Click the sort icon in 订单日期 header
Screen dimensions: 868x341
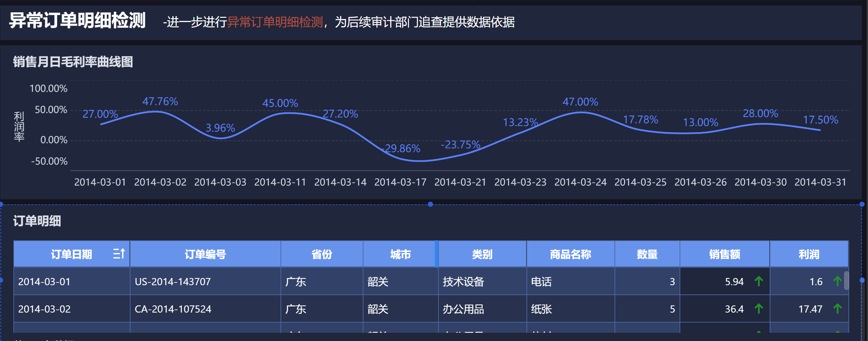pyautogui.click(x=119, y=254)
